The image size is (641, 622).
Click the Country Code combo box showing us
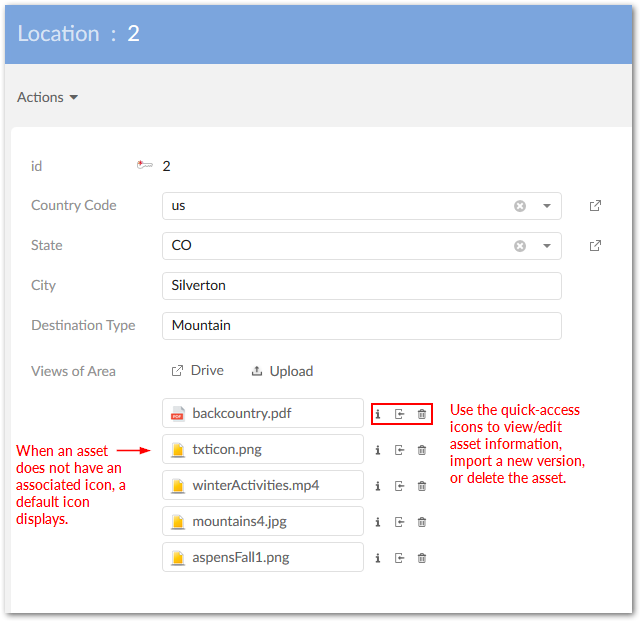(x=361, y=206)
